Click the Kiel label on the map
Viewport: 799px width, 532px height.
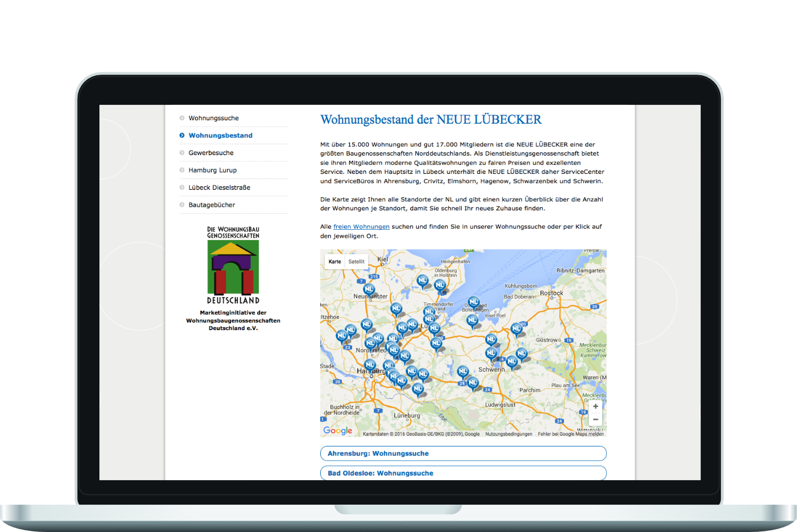pos(382,259)
